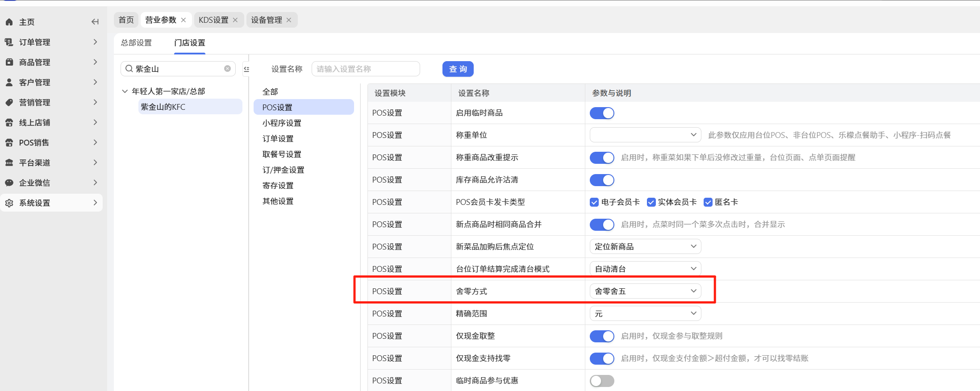Viewport: 980px width, 391px height.
Task: Open the 总部设置 sub-tab
Action: 136,43
